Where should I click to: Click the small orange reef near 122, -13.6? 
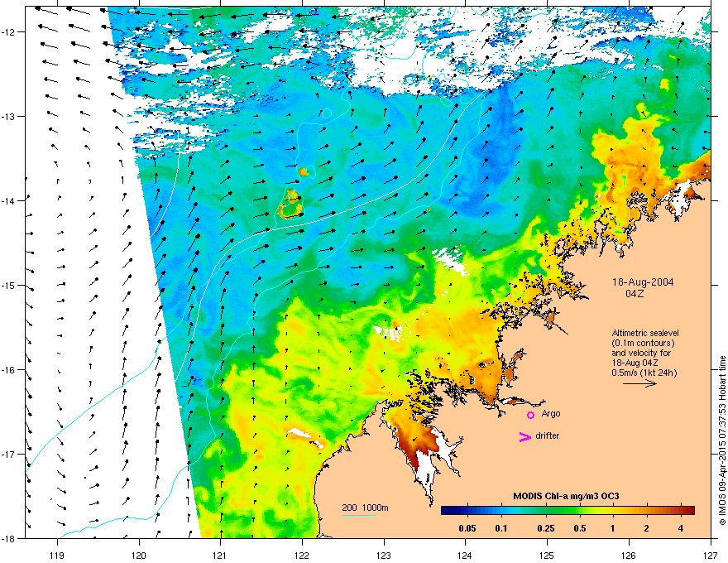pos(304,172)
